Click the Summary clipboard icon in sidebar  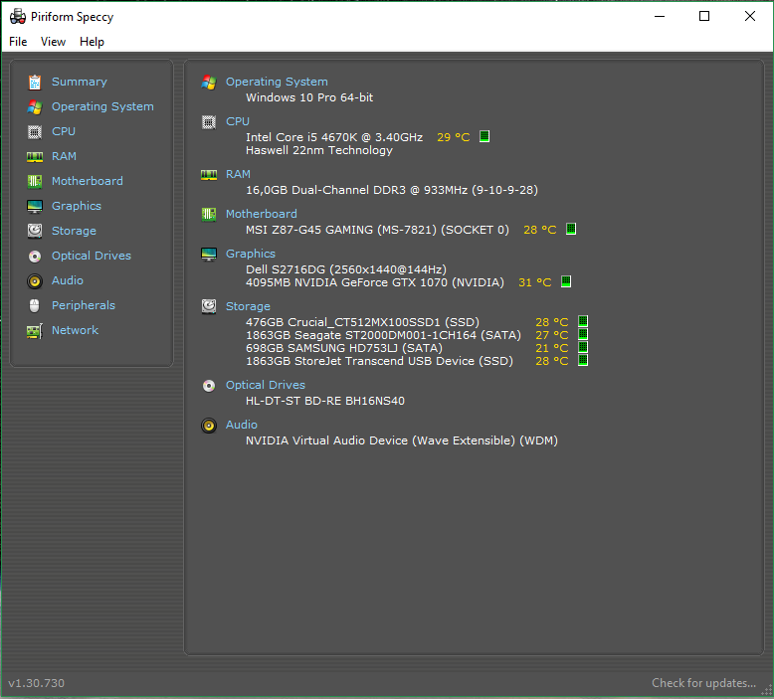click(35, 82)
